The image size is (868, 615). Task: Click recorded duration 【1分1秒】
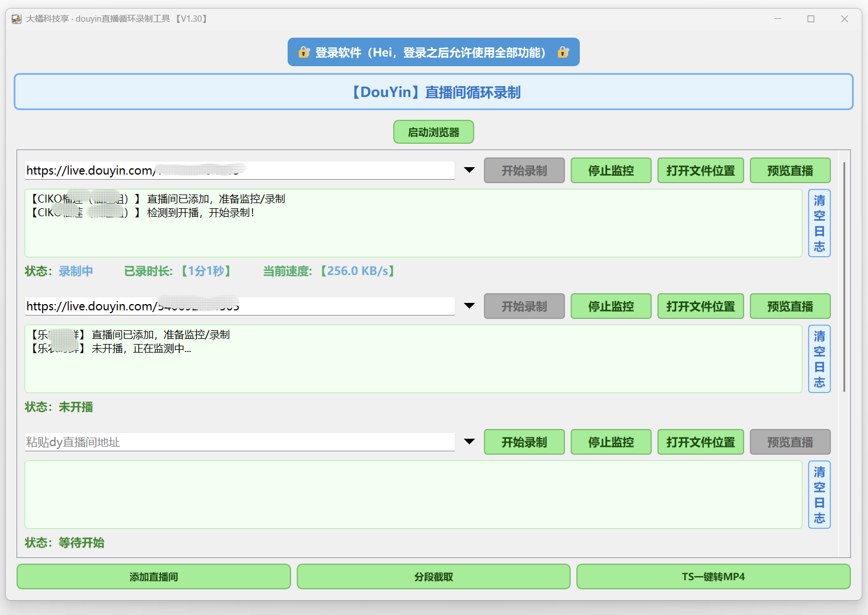205,271
